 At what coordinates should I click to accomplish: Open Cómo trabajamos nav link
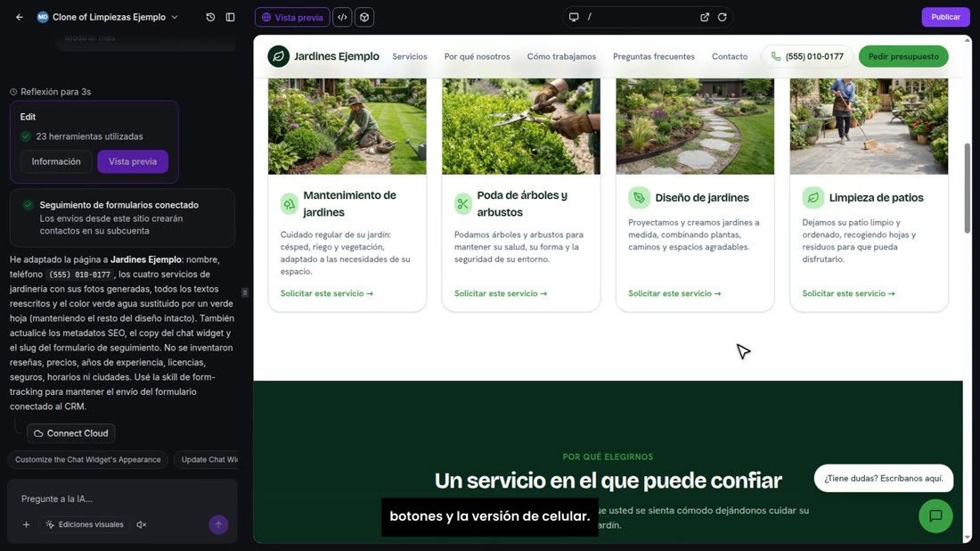click(561, 56)
